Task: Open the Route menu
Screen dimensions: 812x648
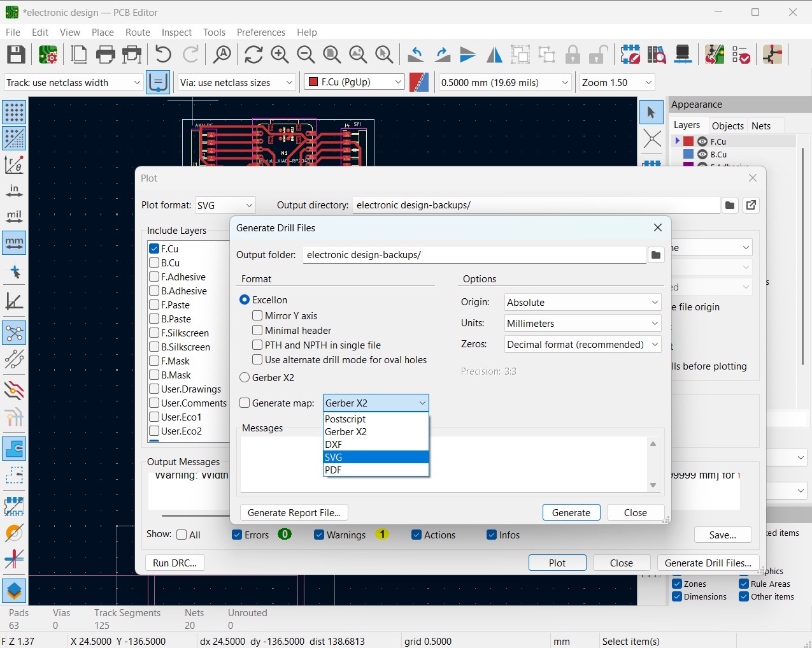Action: coord(138,32)
